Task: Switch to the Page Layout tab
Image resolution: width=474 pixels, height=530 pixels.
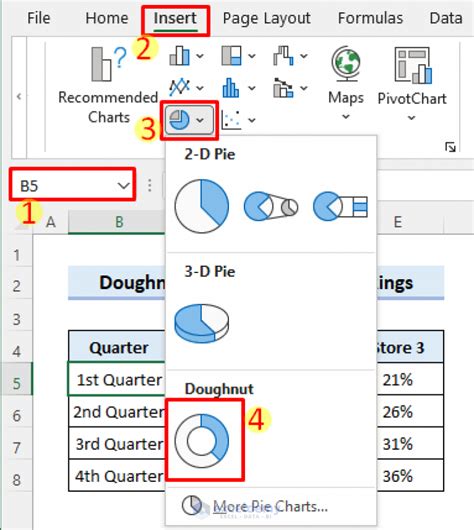Action: coord(266,18)
